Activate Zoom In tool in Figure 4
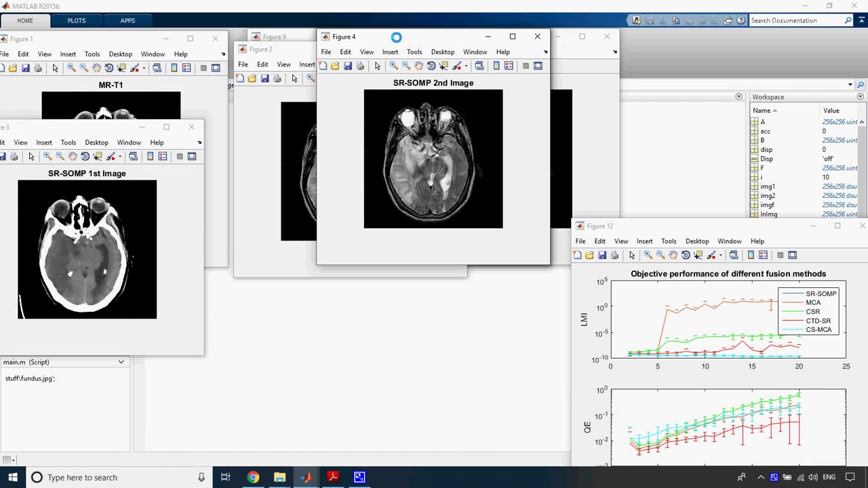This screenshot has height=488, width=868. 393,66
